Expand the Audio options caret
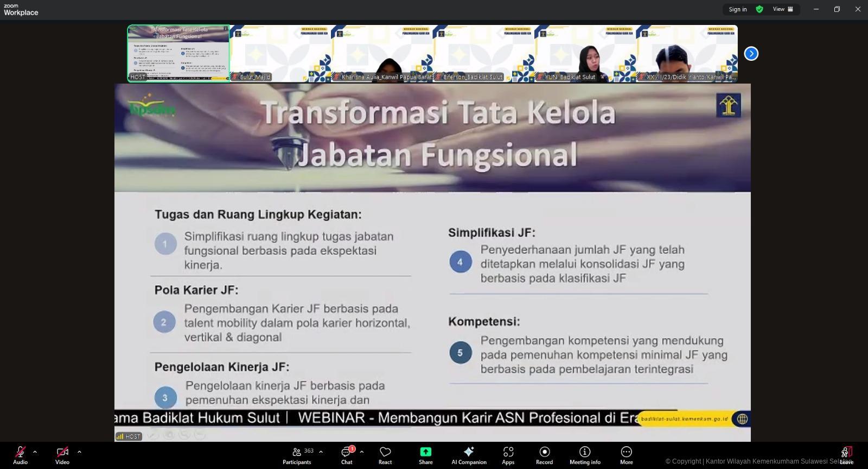The width and height of the screenshot is (868, 469). [35, 452]
